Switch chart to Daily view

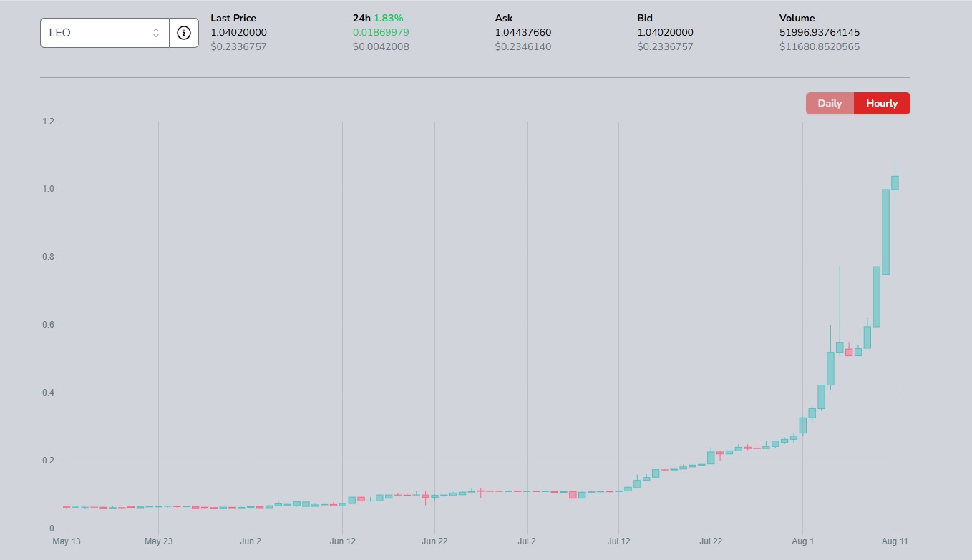830,103
